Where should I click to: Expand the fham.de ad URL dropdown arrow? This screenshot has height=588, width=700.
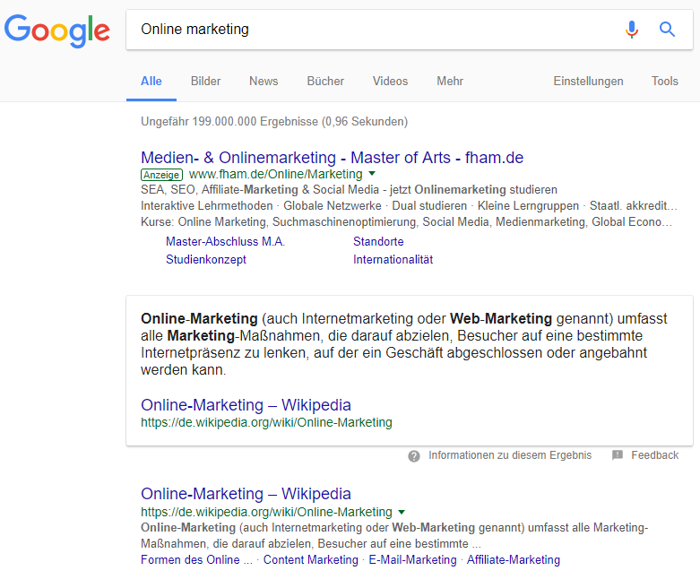372,174
